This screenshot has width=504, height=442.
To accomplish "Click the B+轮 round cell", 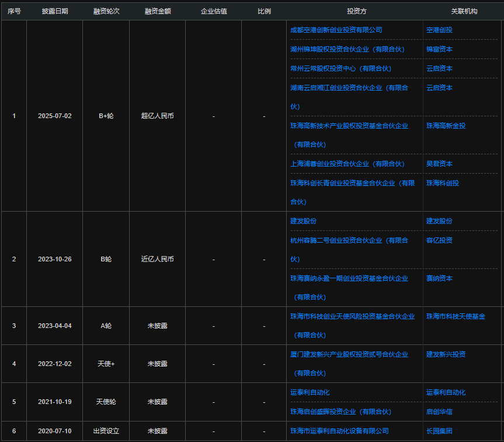I will pos(106,116).
